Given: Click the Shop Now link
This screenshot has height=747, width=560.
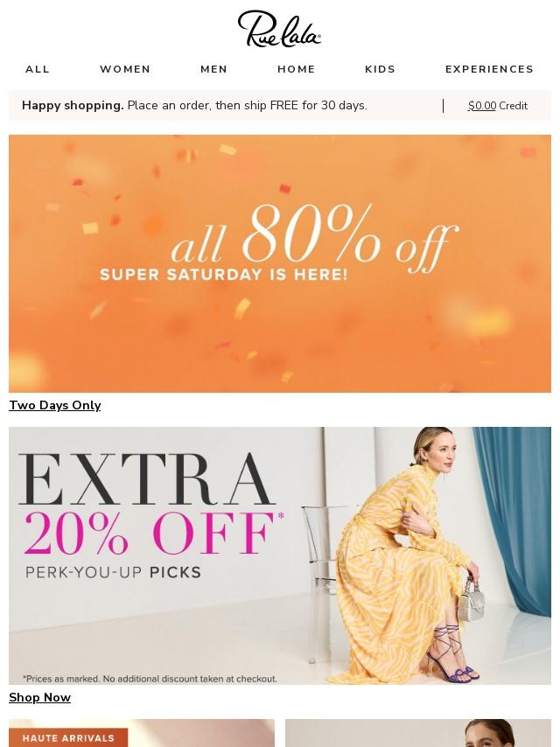Looking at the screenshot, I should 40,697.
